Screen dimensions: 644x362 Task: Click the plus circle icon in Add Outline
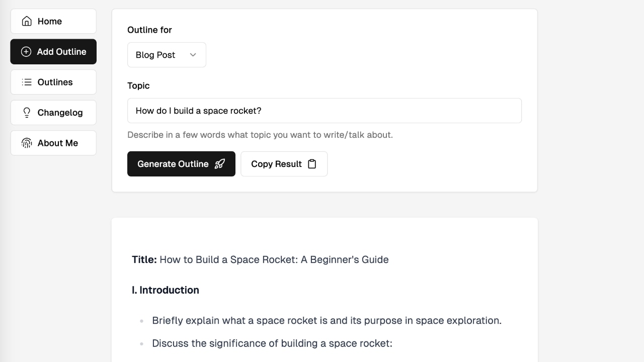pos(26,52)
